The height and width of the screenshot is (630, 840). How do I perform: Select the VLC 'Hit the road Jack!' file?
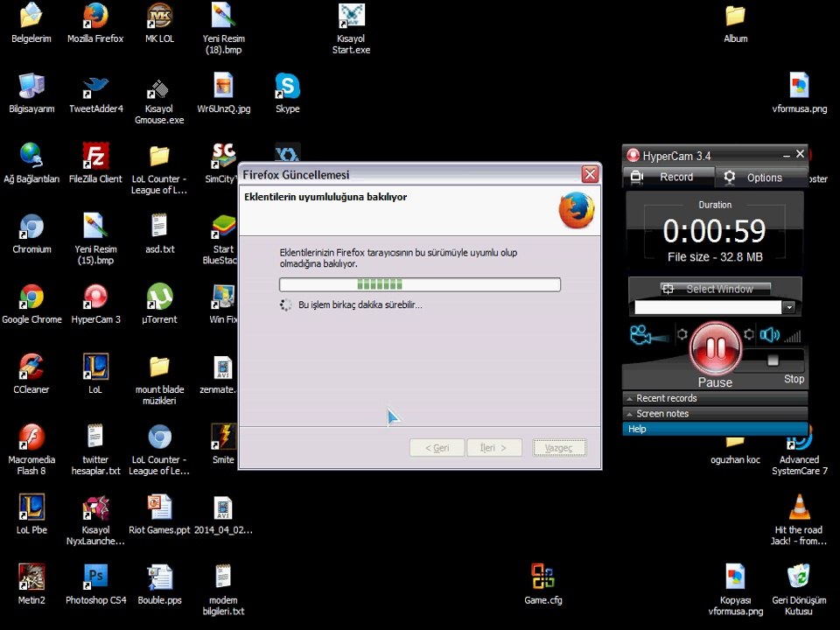(799, 507)
